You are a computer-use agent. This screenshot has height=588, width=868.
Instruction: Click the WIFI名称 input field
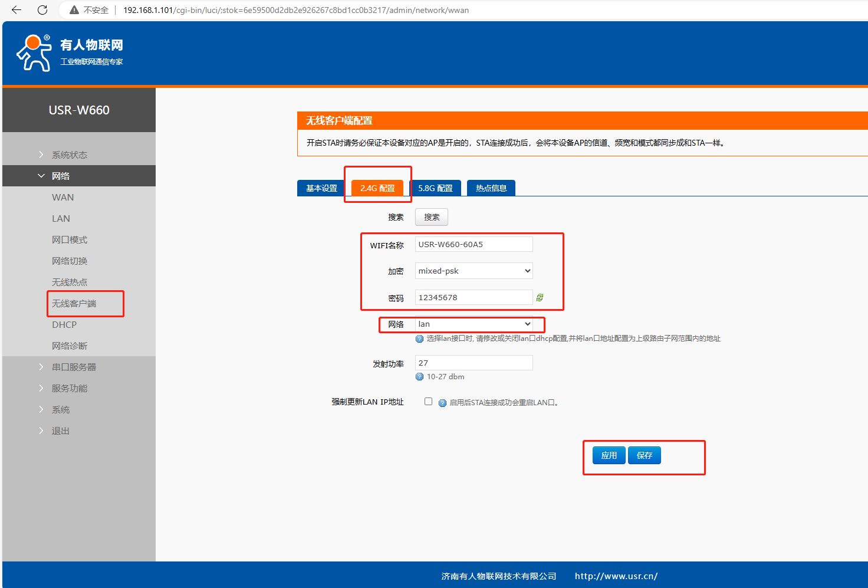tap(474, 244)
